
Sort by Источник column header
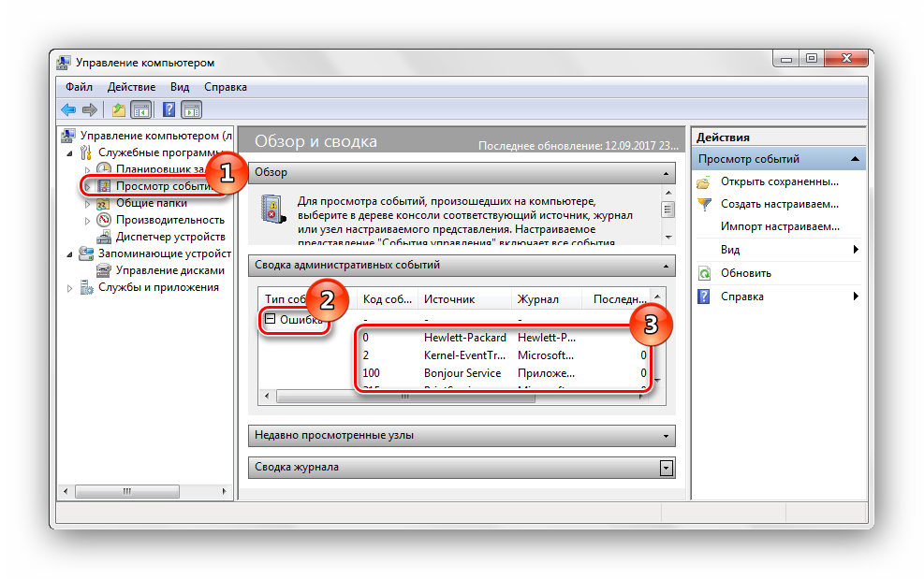(x=464, y=299)
